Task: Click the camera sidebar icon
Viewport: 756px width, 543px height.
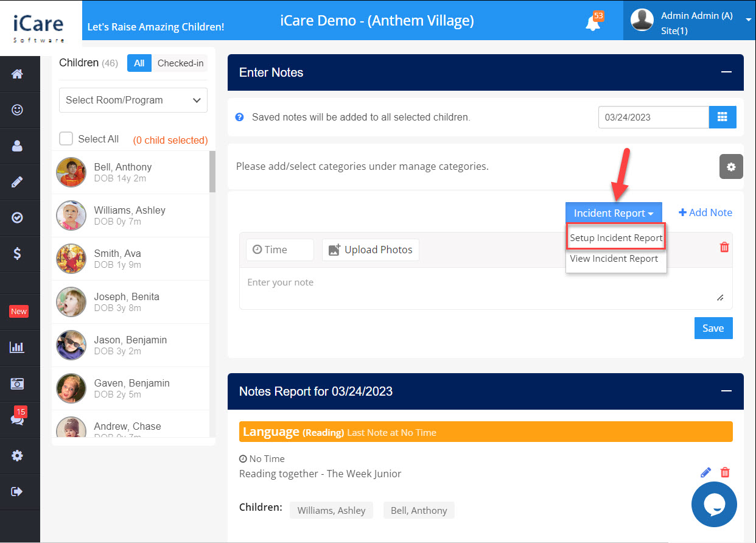Action: pyautogui.click(x=18, y=384)
